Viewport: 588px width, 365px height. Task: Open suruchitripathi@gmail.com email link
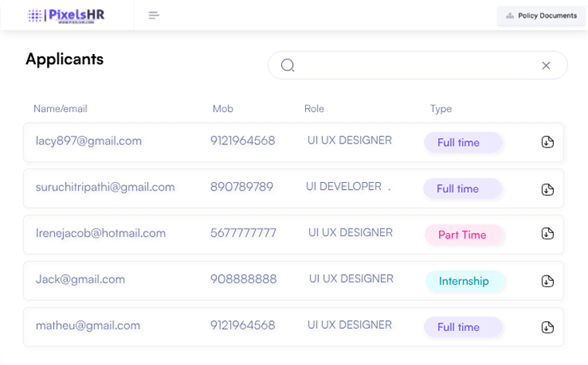coord(105,187)
